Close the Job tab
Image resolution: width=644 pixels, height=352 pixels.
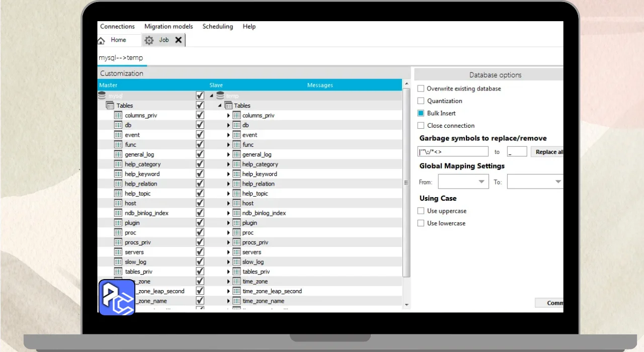point(178,40)
